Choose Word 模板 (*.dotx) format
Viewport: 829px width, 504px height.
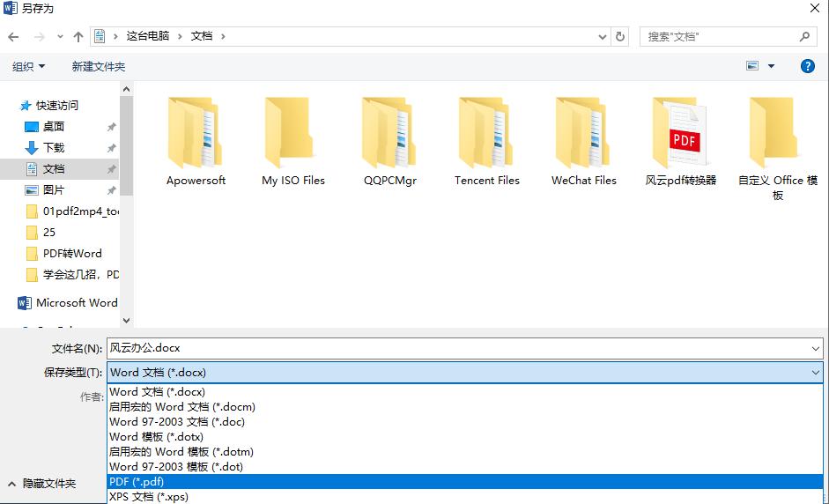[x=465, y=437]
